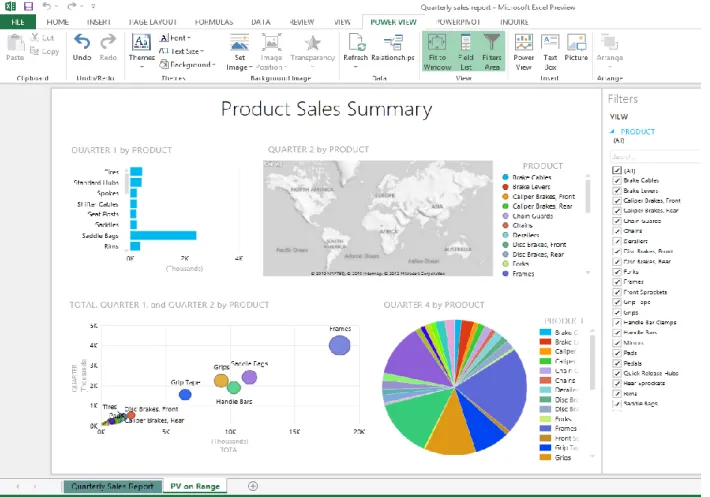710x497 pixels.
Task: Toggle the Fit to Window icon
Action: point(437,43)
